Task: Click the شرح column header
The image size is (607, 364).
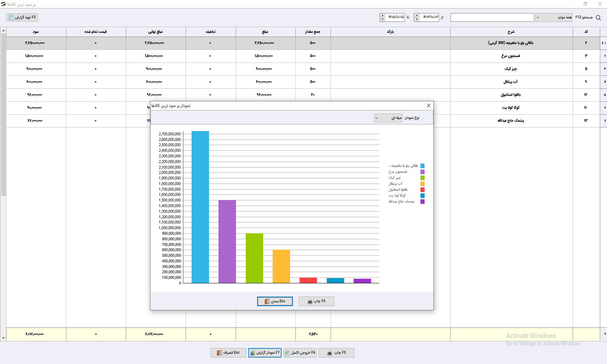Action: 511,32
